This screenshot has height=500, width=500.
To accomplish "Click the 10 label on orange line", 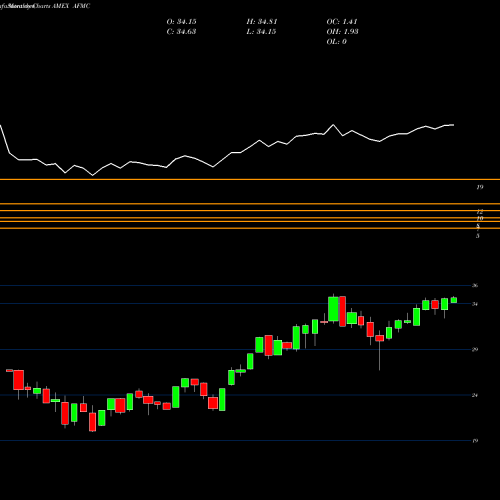I will tap(480, 218).
